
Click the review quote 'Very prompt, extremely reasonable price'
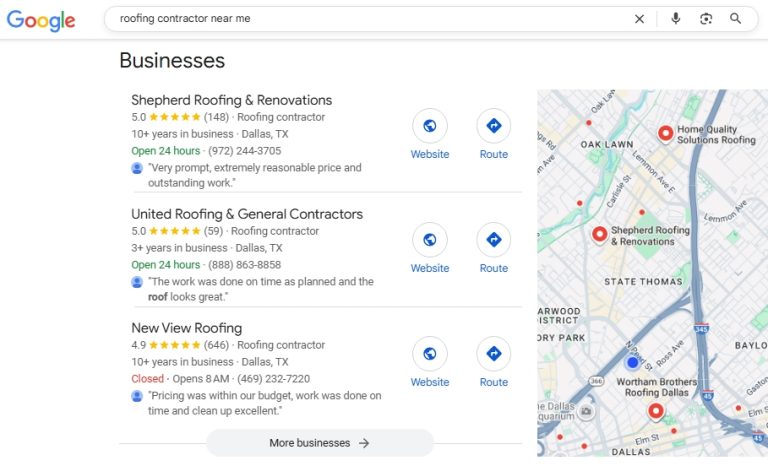pyautogui.click(x=255, y=175)
